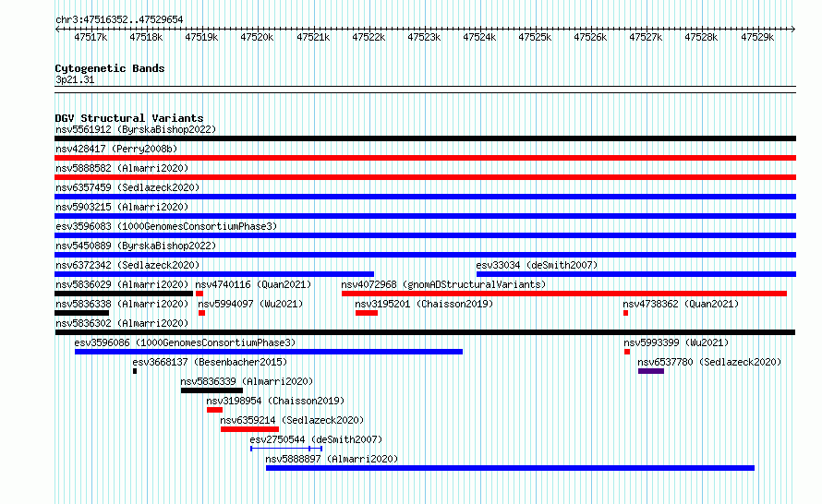Screen dimensions: 822x504
Task: Select the blue nsv5888897 variant bar
Action: pos(510,468)
